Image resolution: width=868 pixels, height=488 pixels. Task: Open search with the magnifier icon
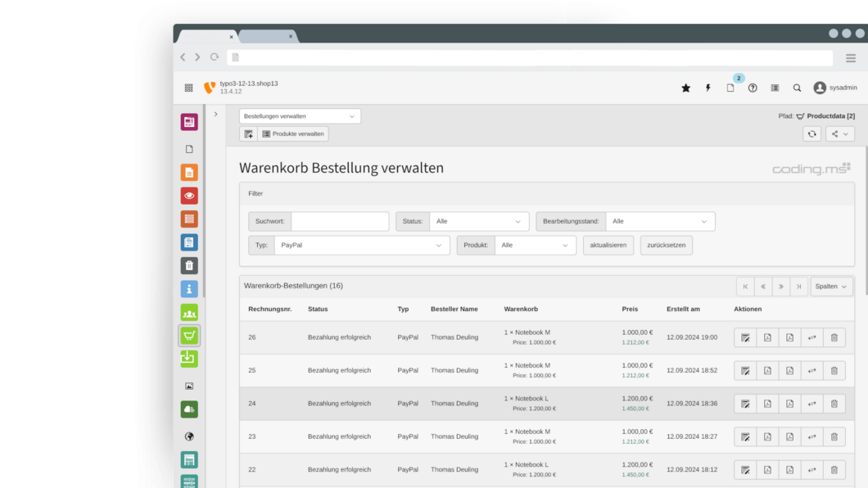coord(797,87)
